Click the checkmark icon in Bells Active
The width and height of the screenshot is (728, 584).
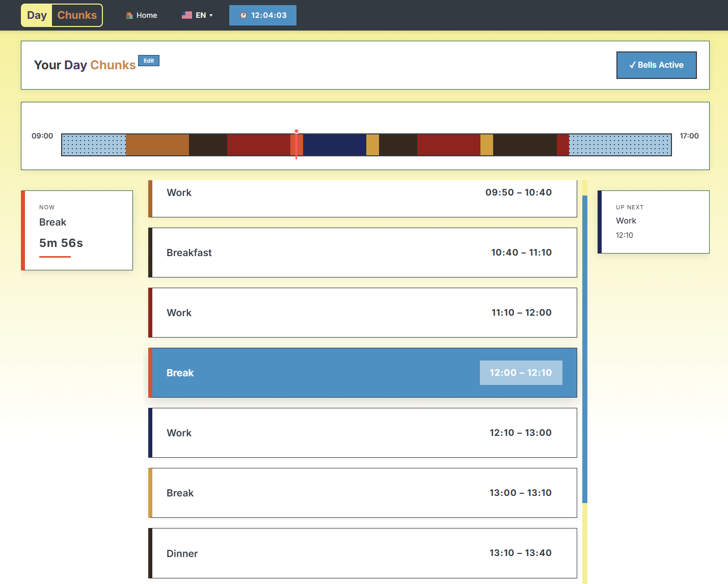coord(632,65)
